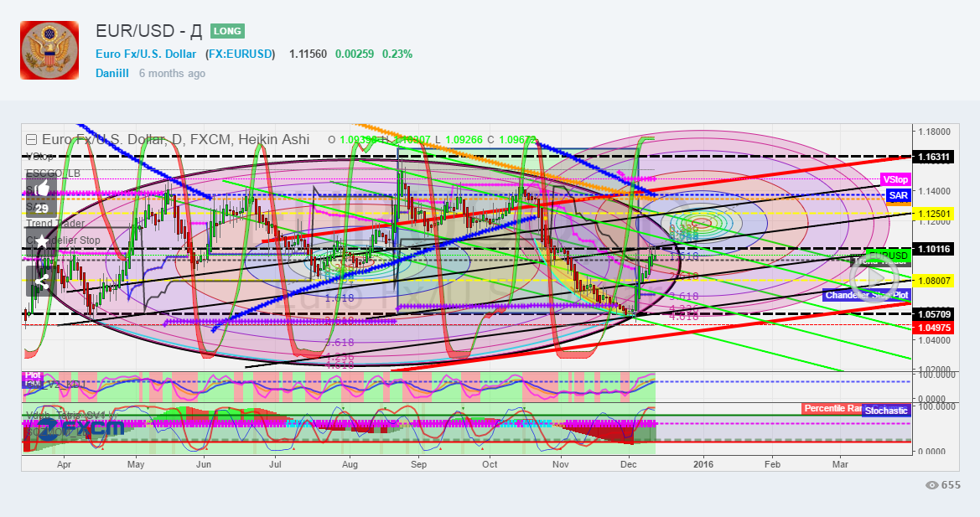Image resolution: width=980 pixels, height=517 pixels.
Task: Click the Mar label on the time axis
Action: coord(841,464)
